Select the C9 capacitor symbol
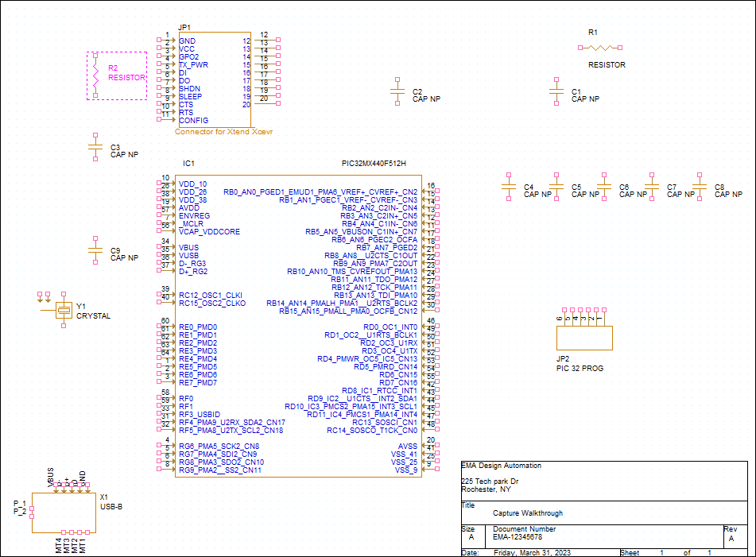756x557 pixels. point(95,250)
